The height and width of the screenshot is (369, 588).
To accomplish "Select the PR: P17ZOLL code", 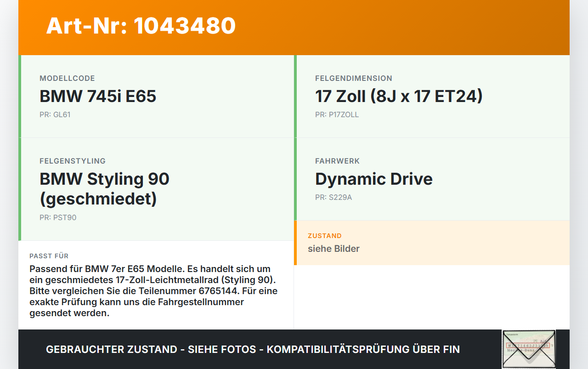I will [337, 115].
